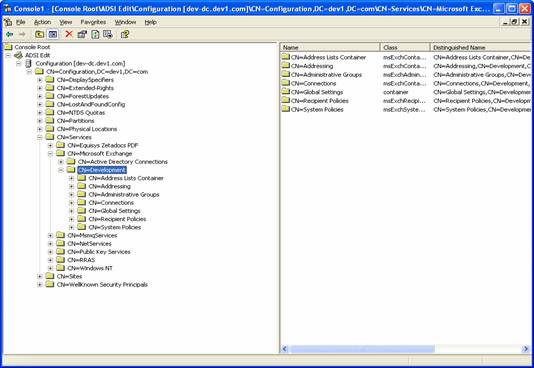Collapse the CN=Development node
This screenshot has width=534, height=368.
point(61,170)
